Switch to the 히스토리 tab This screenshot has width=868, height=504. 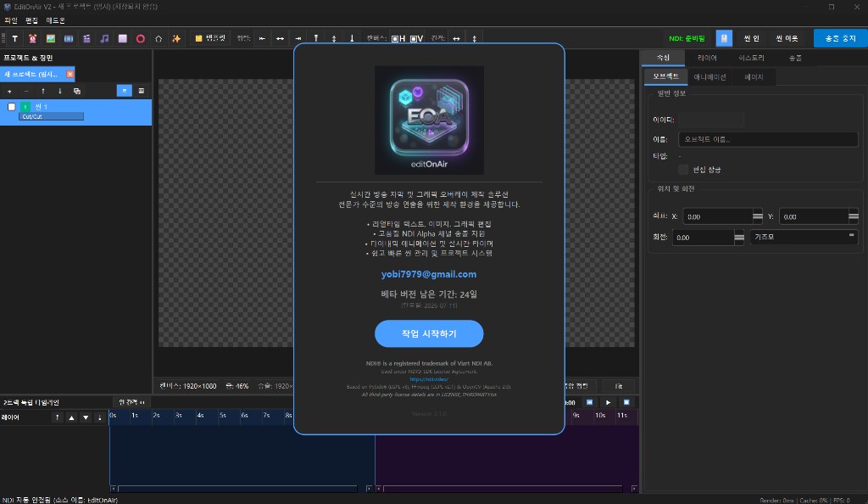point(751,58)
